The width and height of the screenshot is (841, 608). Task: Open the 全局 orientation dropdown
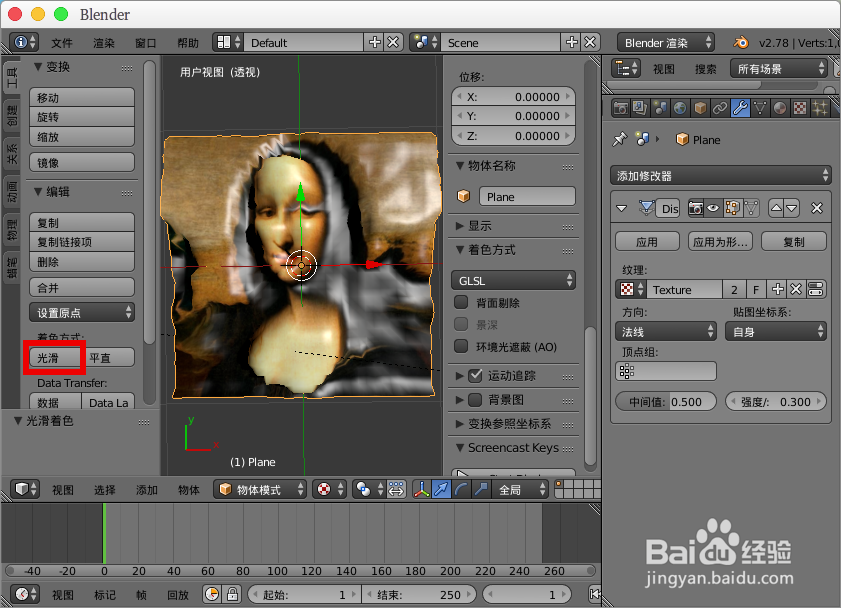coord(520,489)
